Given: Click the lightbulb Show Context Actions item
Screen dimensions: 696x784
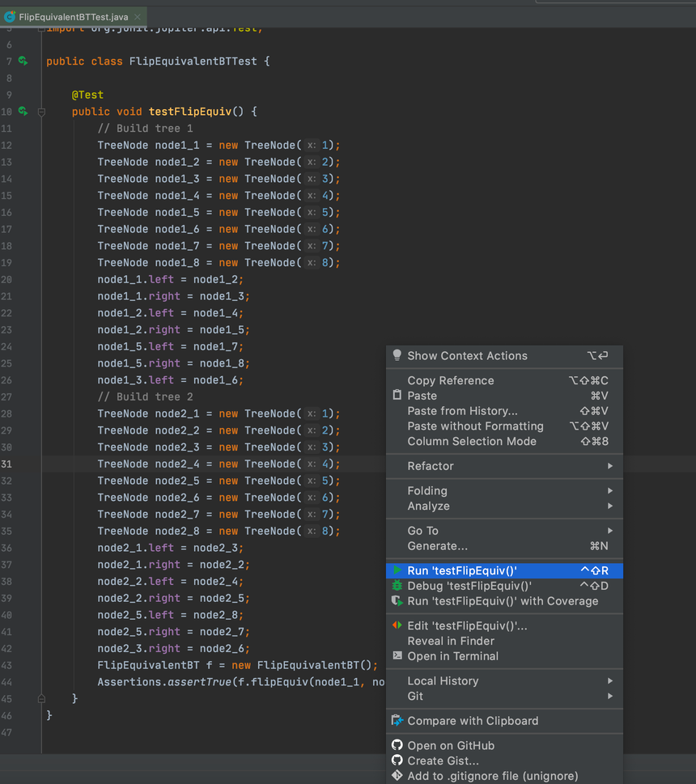Looking at the screenshot, I should click(x=467, y=356).
